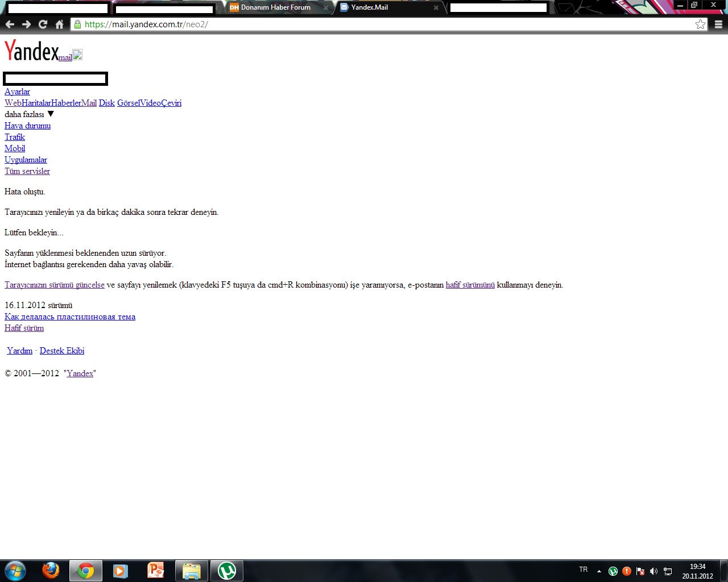Screen dimensions: 728x582
Task: Go back with the browser back arrow
Action: pos(10,24)
